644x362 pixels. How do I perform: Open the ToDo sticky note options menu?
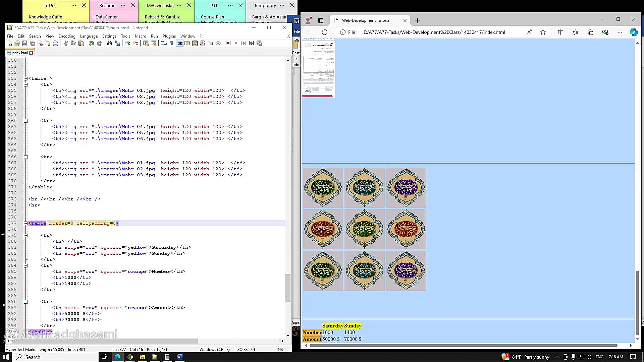[74, 5]
